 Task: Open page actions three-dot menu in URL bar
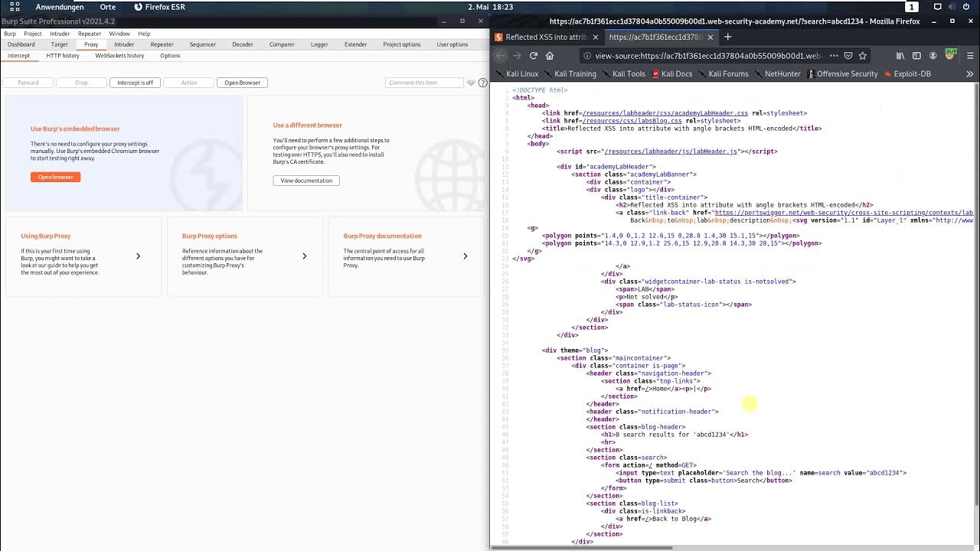(x=834, y=55)
